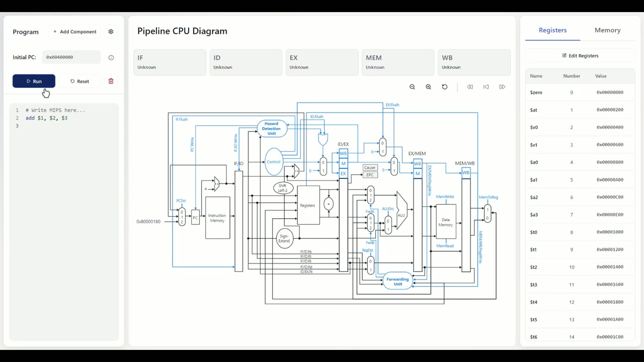Image resolution: width=644 pixels, height=362 pixels.
Task: Select the $at register row
Action: pos(580,110)
